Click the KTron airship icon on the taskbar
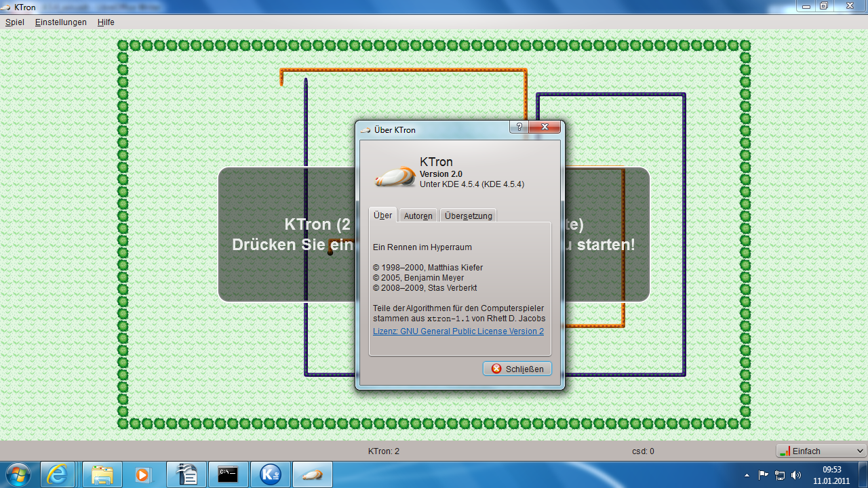Screen dimensions: 868x488 pos(313,474)
